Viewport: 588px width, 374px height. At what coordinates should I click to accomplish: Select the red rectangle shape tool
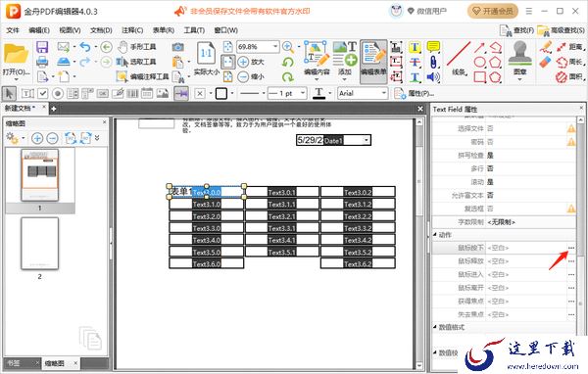pos(479,77)
